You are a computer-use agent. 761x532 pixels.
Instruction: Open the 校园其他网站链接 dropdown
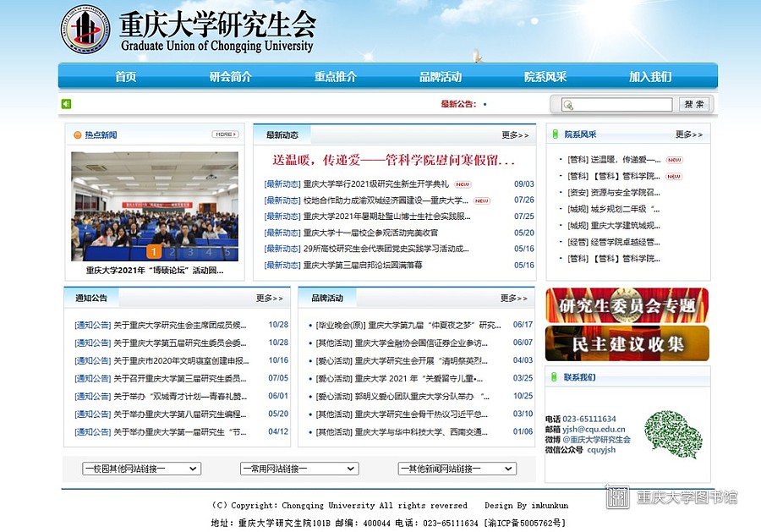click(142, 469)
